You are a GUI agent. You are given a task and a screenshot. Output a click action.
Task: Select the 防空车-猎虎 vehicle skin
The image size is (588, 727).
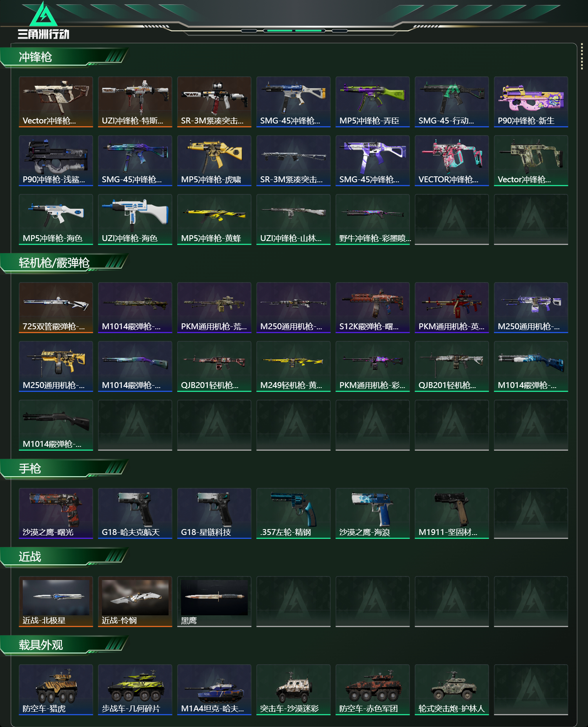click(x=56, y=690)
